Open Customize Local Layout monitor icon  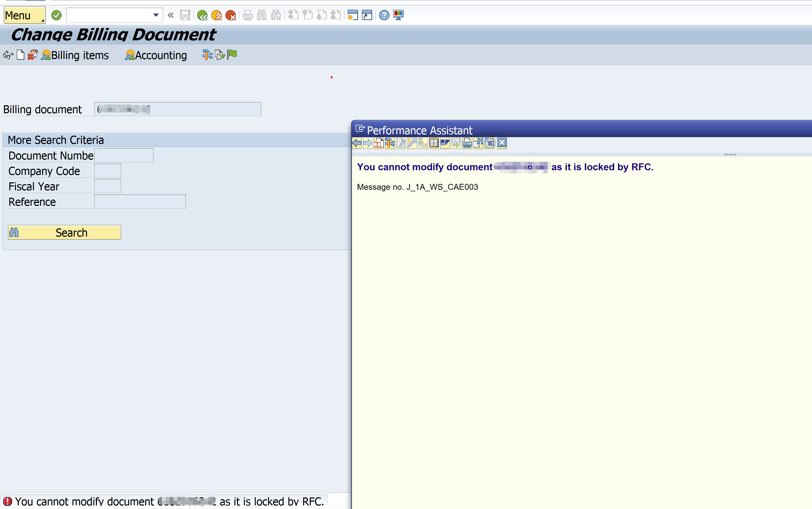(398, 15)
